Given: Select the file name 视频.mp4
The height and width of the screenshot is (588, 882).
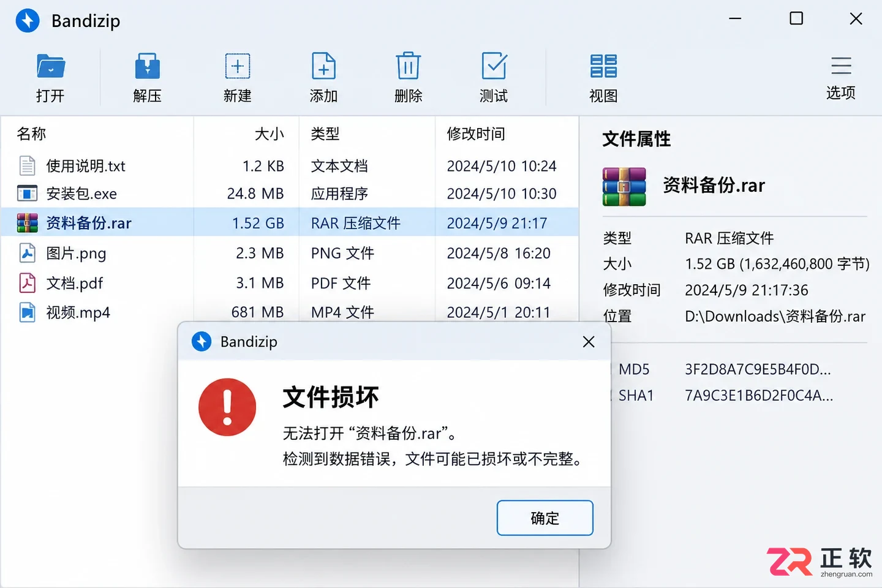Looking at the screenshot, I should (78, 313).
